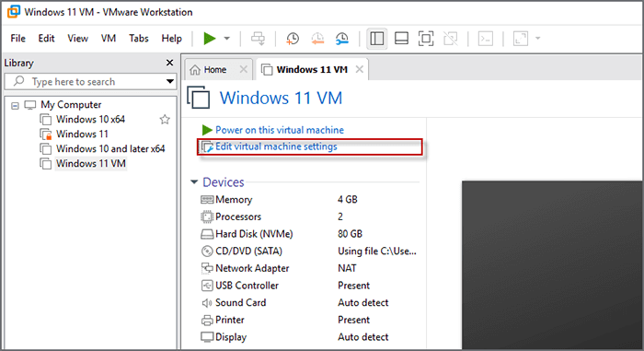Collapse the Devices section
This screenshot has height=351, width=644.
pyautogui.click(x=194, y=181)
